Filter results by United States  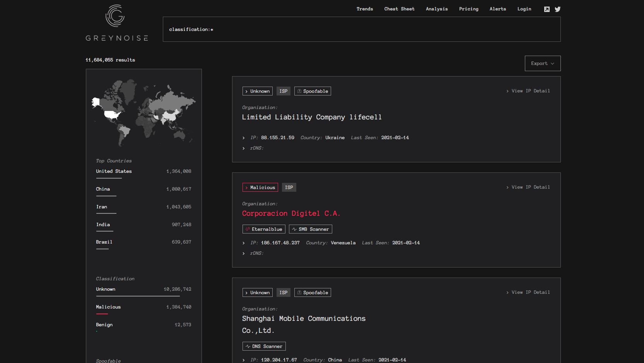coord(114,171)
